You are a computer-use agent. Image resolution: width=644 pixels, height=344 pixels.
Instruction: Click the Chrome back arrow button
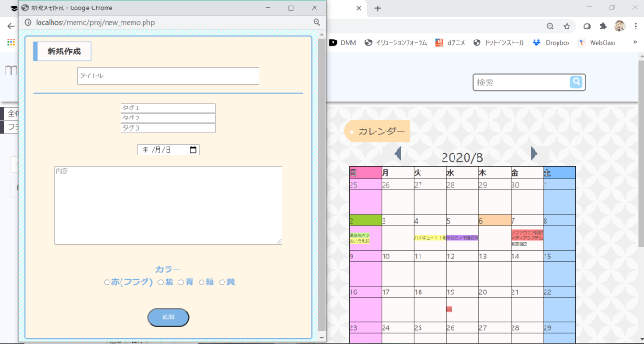[11, 27]
